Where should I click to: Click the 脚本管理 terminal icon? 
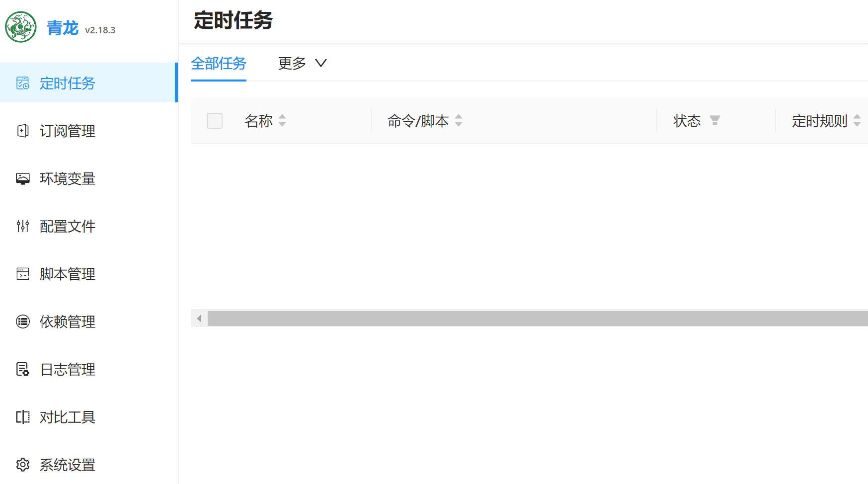[23, 274]
